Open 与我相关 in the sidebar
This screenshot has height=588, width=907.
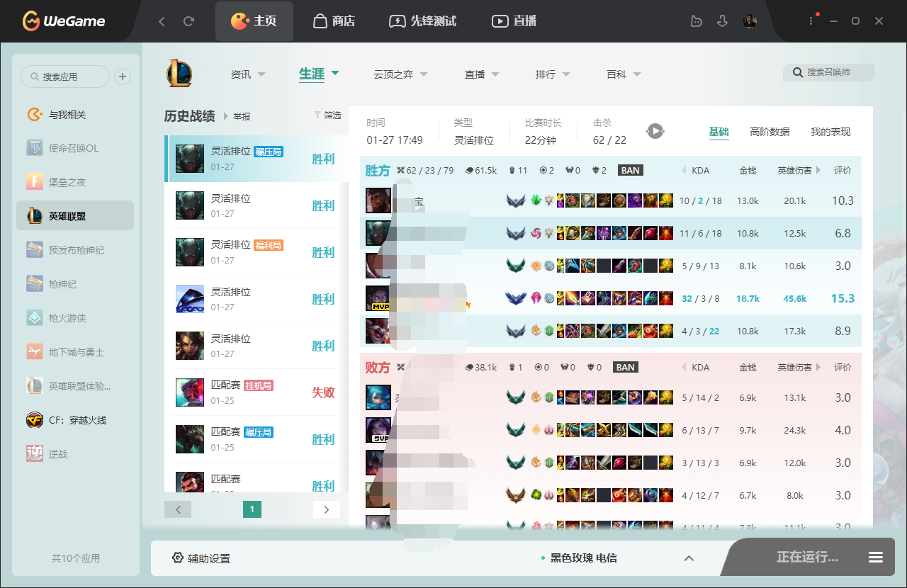tap(74, 115)
